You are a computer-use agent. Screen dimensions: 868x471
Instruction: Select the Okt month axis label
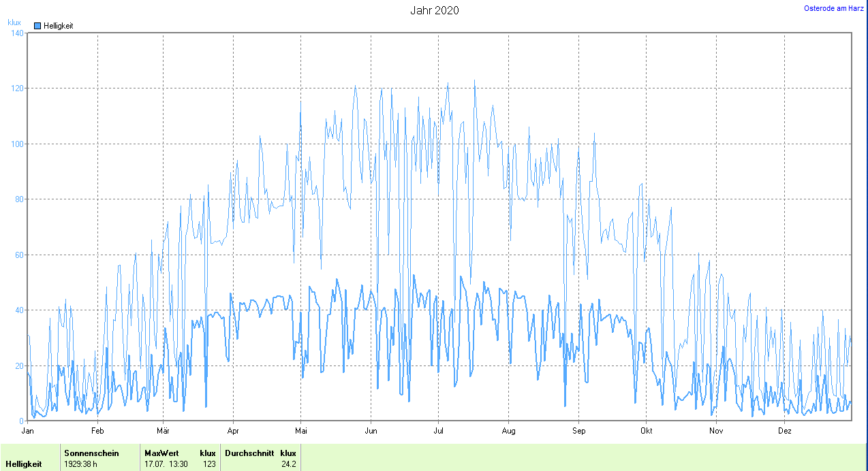tap(647, 431)
